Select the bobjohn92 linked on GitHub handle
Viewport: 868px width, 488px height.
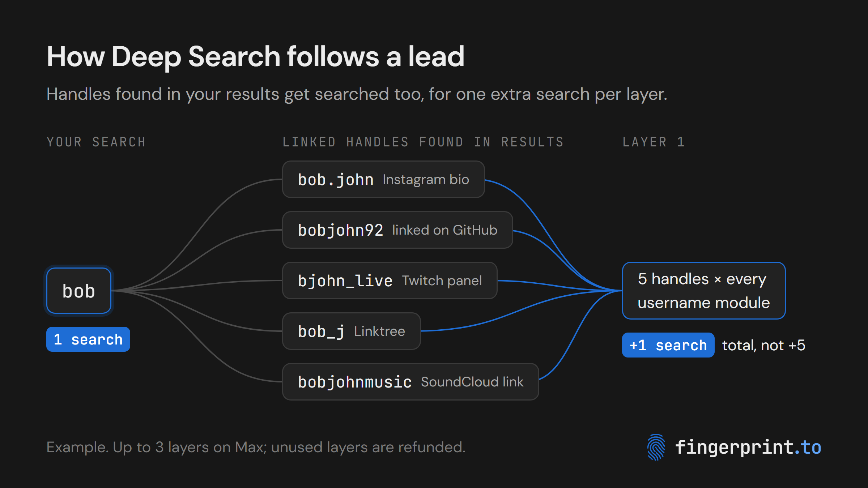397,230
